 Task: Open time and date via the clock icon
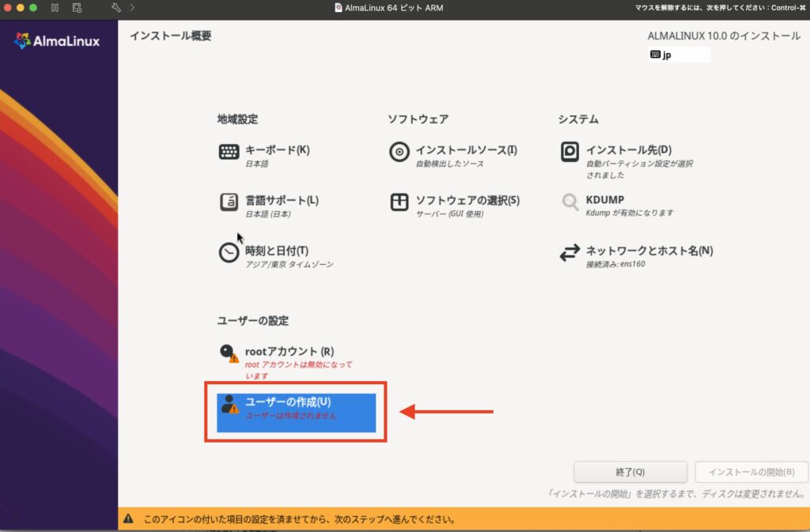[229, 252]
